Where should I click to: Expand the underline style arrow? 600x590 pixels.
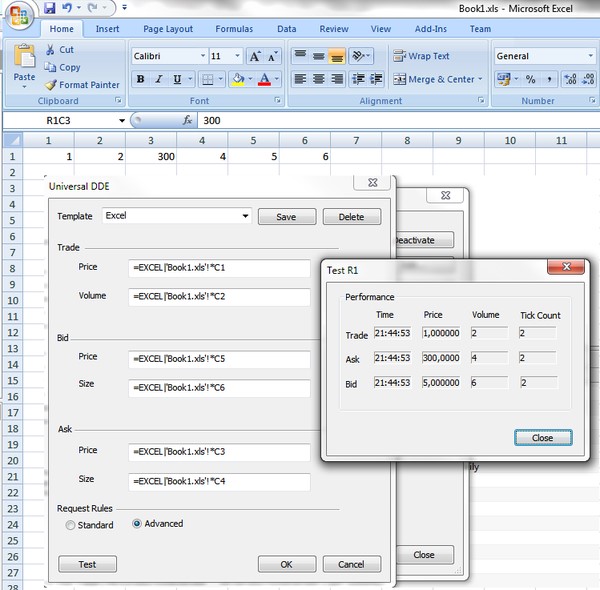190,79
